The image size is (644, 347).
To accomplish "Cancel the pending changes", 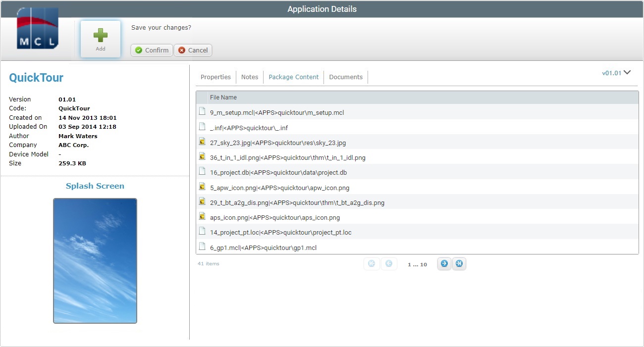I will point(193,50).
